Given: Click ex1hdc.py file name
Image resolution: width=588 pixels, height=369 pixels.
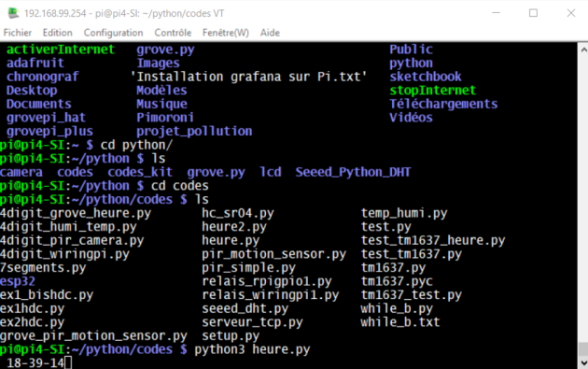Looking at the screenshot, I should (x=33, y=308).
